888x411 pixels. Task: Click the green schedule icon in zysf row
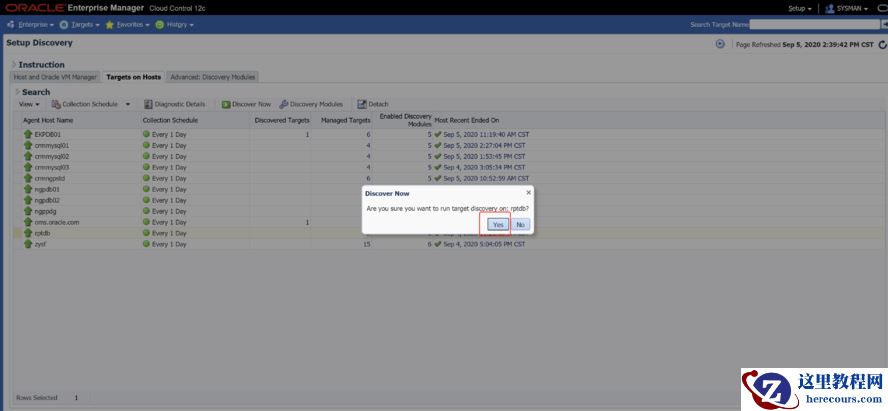click(146, 244)
